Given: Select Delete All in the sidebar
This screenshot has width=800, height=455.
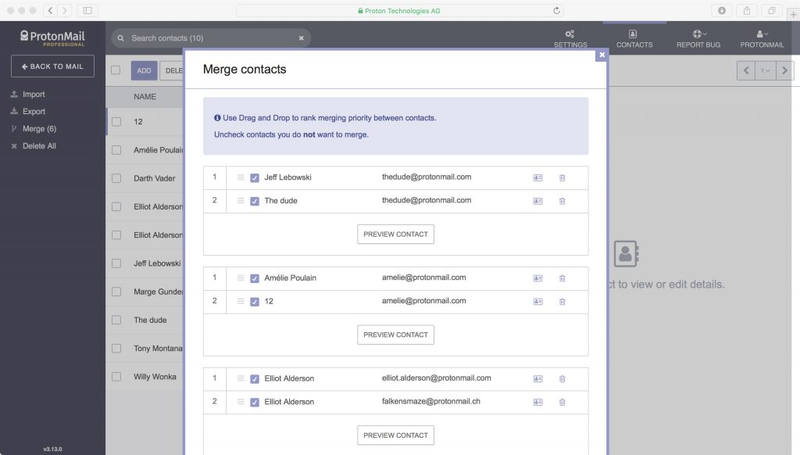Looking at the screenshot, I should click(34, 146).
